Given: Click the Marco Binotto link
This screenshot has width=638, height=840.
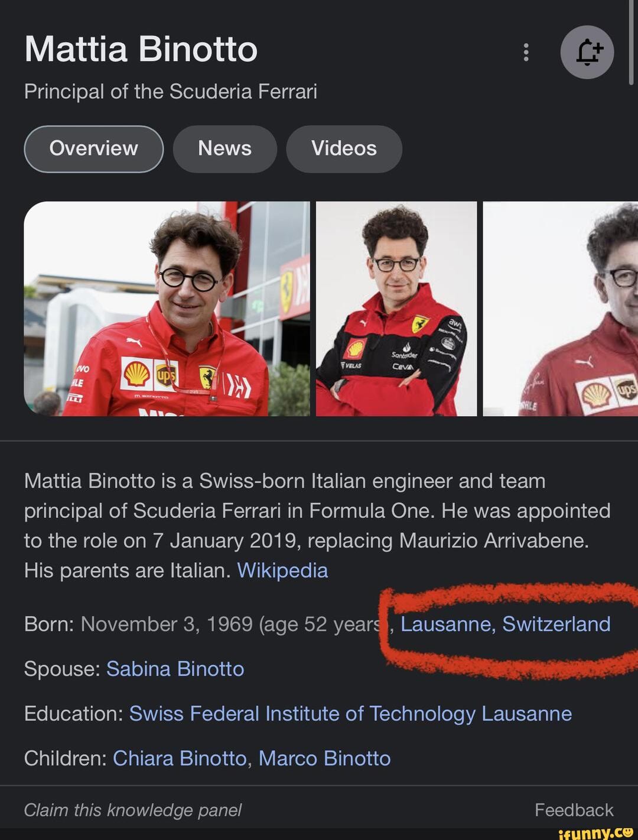Looking at the screenshot, I should point(324,758).
